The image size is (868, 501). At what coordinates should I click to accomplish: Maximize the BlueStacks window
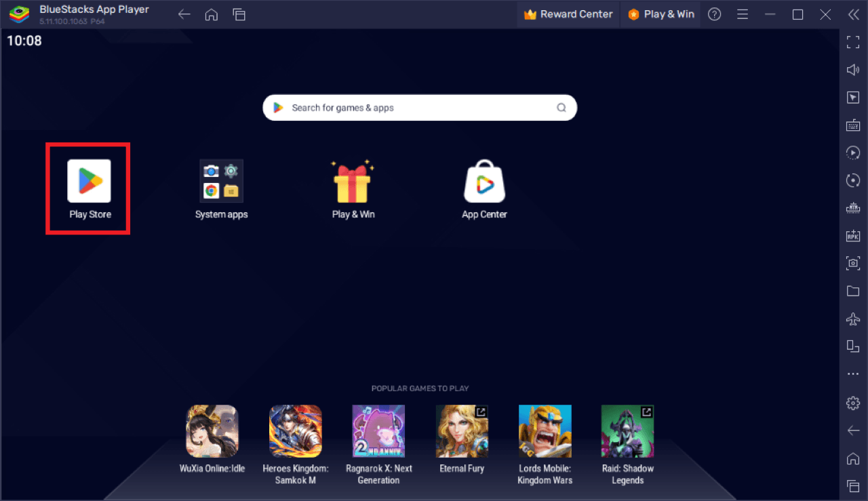click(798, 14)
